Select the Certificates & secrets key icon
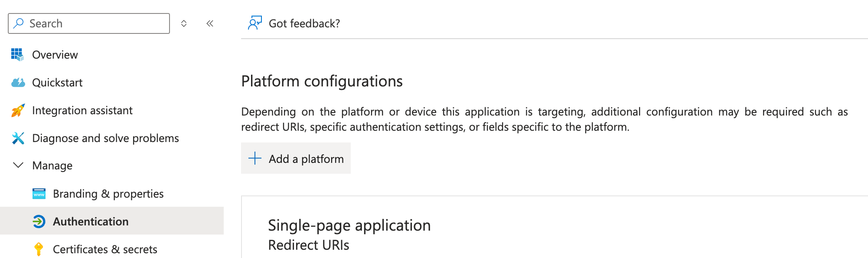This screenshot has width=868, height=258. [x=39, y=249]
